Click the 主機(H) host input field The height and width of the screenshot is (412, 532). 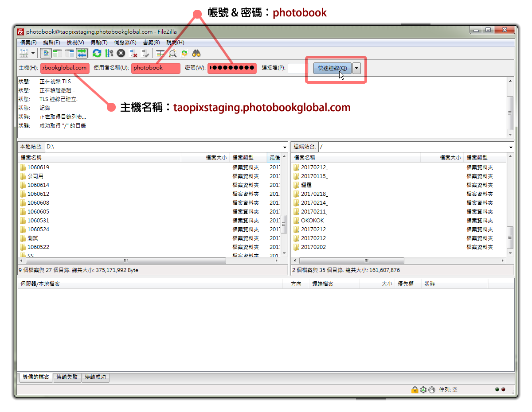[x=65, y=68]
